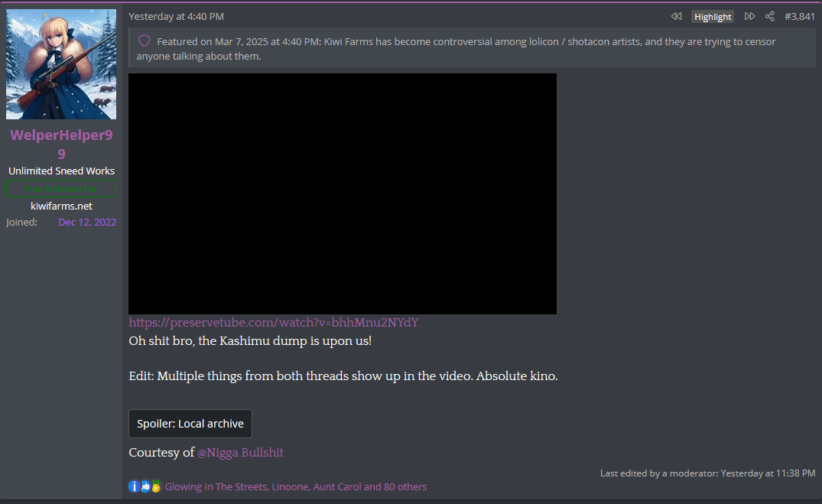
Task: Click the medal reaction icon
Action: click(156, 486)
